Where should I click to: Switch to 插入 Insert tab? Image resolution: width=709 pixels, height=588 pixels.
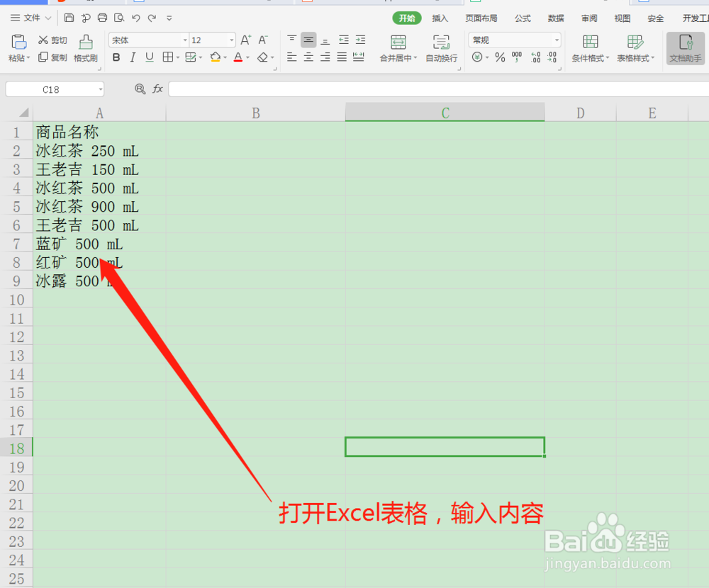click(440, 18)
